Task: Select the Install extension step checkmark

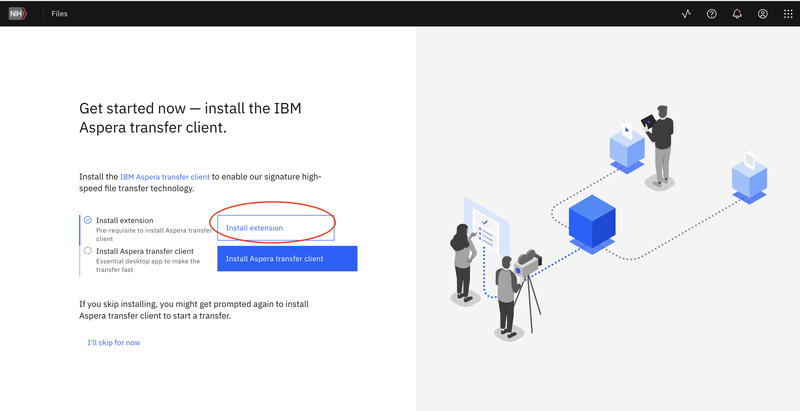Action: [x=88, y=220]
